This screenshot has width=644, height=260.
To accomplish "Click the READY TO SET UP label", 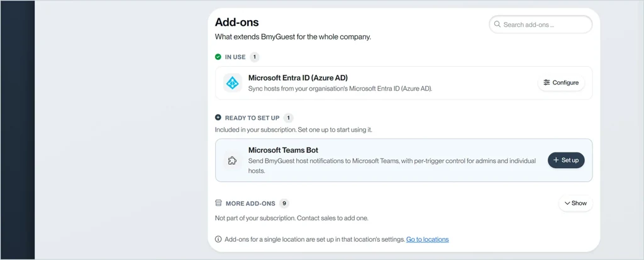I will tap(252, 118).
